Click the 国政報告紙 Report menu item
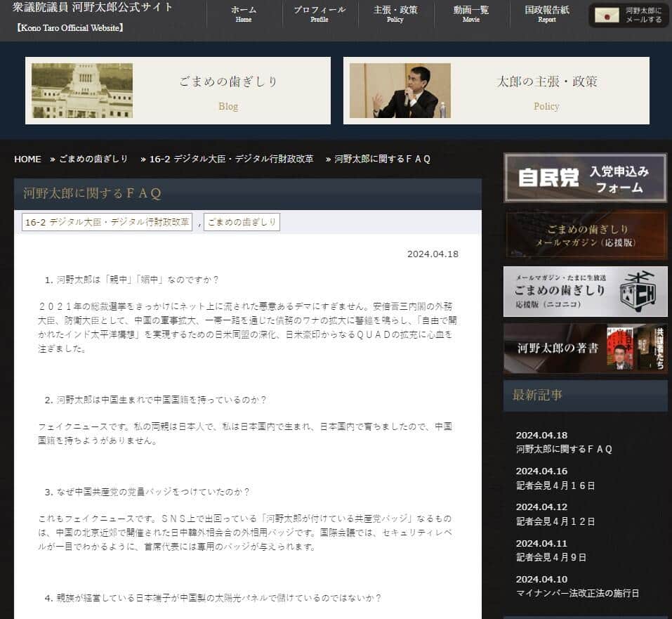 click(546, 15)
